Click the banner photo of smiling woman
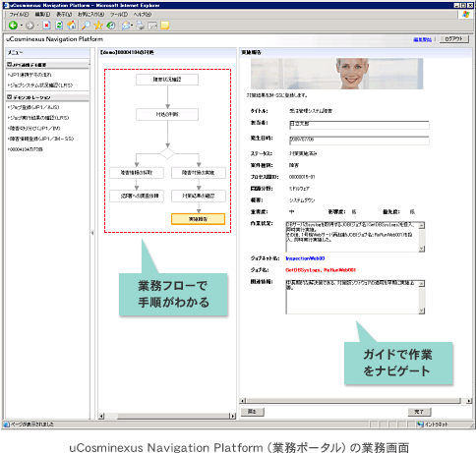Image resolution: width=476 pixels, height=453 pixels. click(336, 74)
